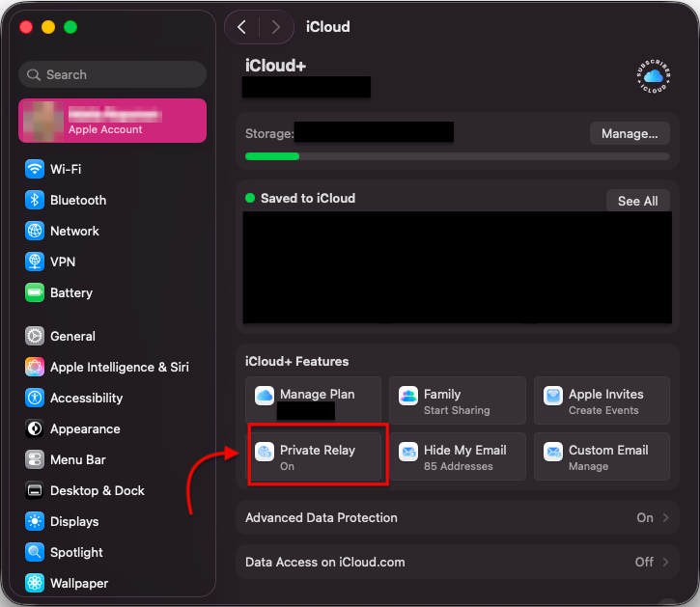Open Hide My Email tile
The width and height of the screenshot is (700, 607).
coord(458,456)
